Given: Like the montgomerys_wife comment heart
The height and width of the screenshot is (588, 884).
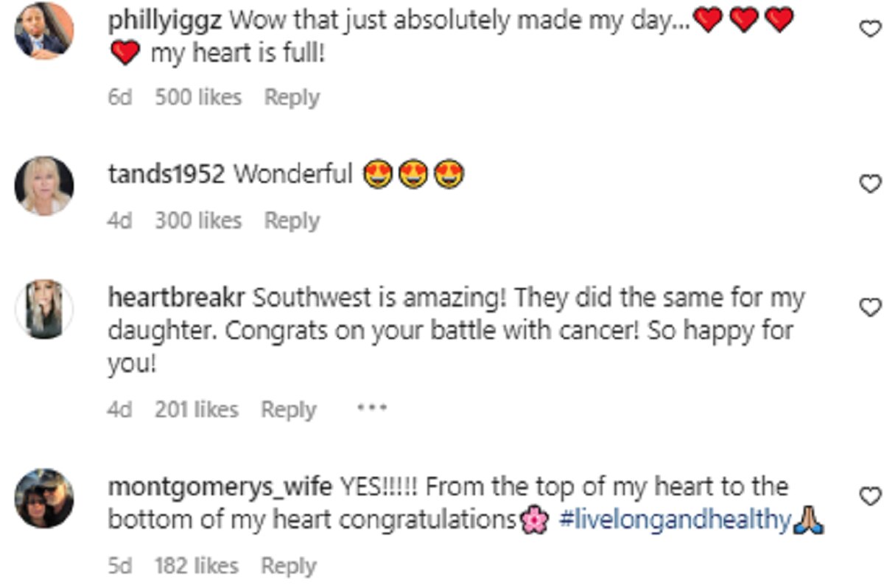Looking at the screenshot, I should click(x=871, y=495).
